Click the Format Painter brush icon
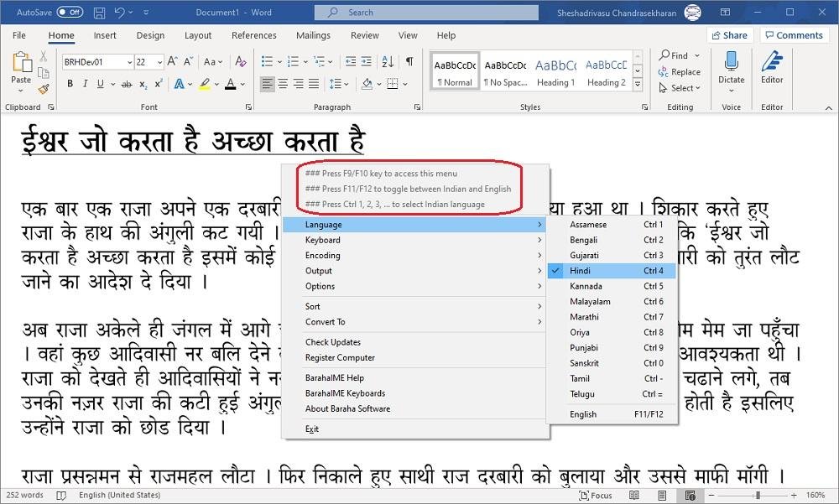 (x=44, y=89)
